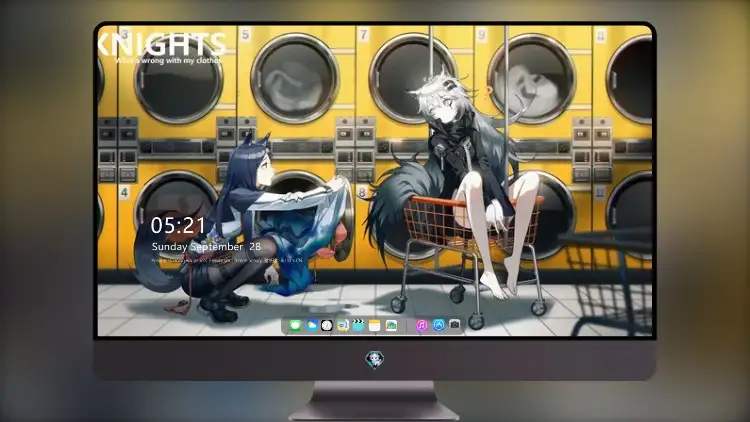Click the 05:21 clock widget
This screenshot has width=750, height=422.
click(x=178, y=225)
